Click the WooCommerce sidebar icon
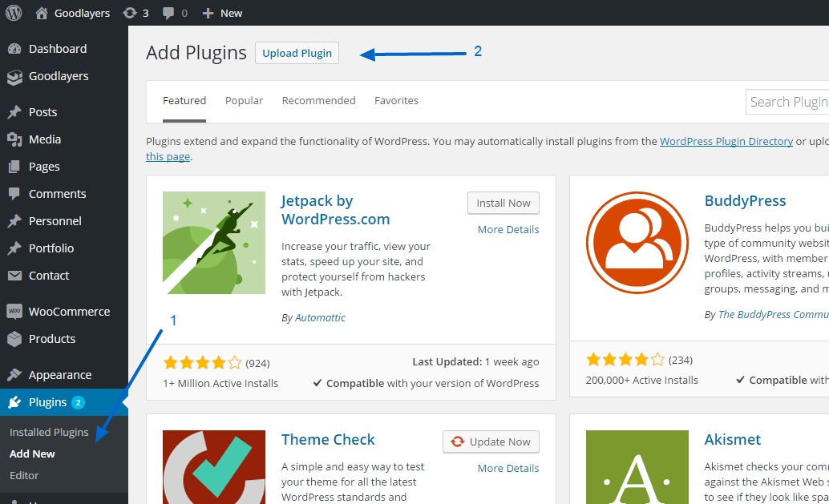 (14, 312)
